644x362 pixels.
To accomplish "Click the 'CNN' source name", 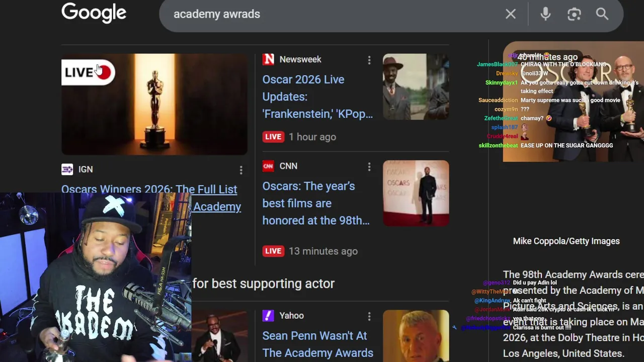I will click(288, 166).
